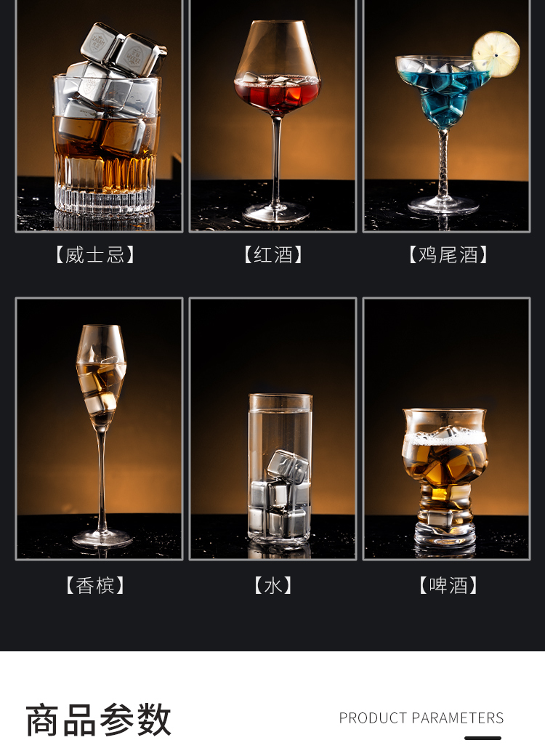Open the beer glass photo

[447, 429]
